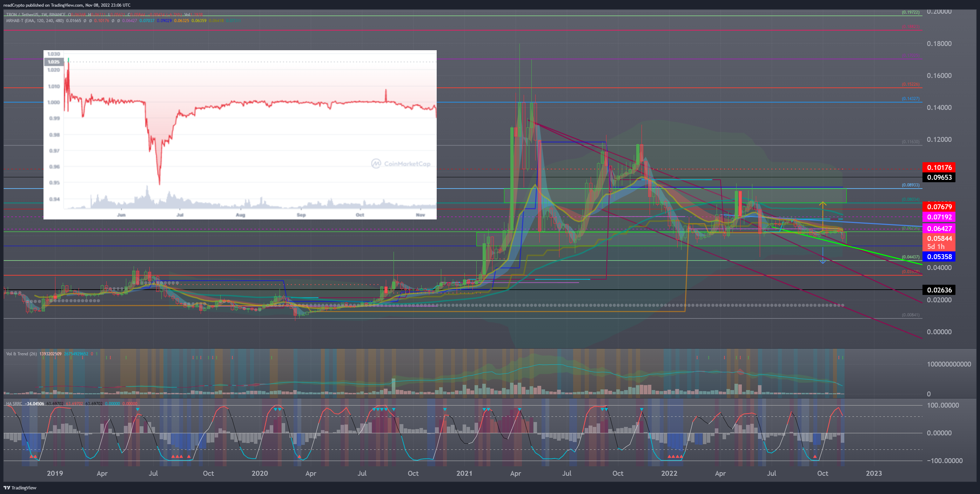Click the 0.16000 price axis value

coord(939,75)
